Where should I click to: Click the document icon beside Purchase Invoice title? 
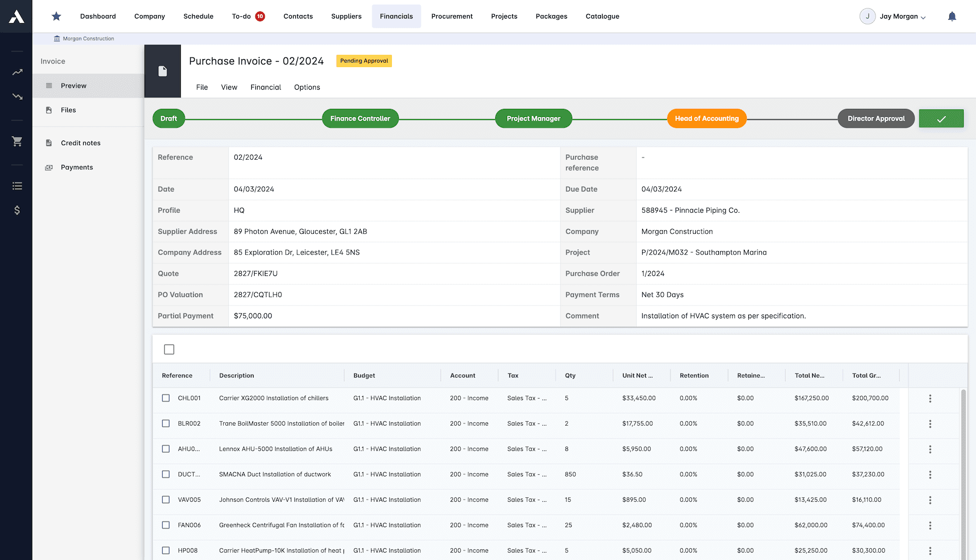163,71
